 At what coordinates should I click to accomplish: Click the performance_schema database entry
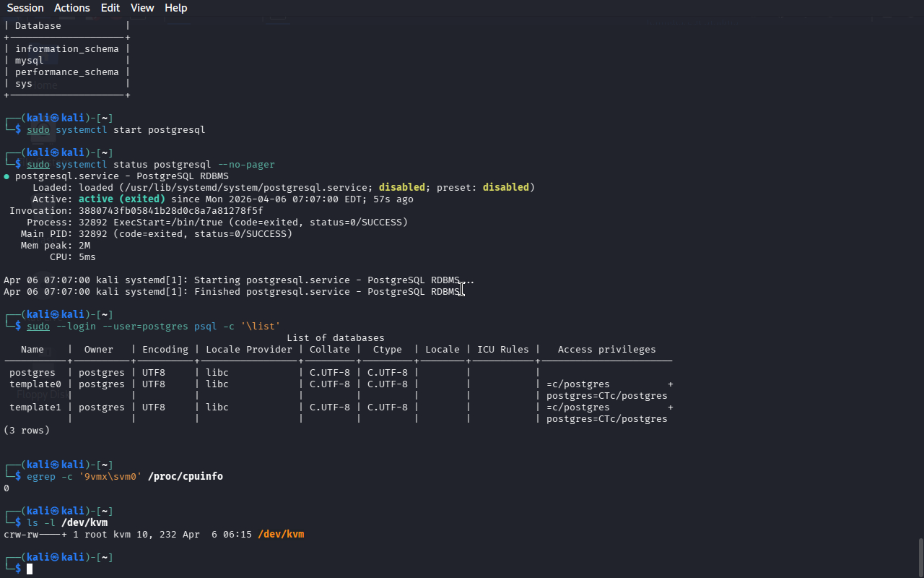pyautogui.click(x=66, y=72)
